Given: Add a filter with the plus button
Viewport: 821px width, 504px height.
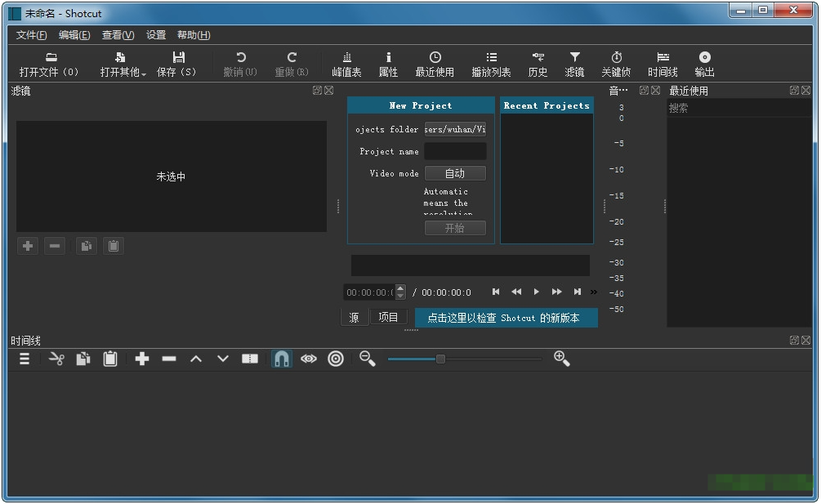Looking at the screenshot, I should pyautogui.click(x=28, y=245).
